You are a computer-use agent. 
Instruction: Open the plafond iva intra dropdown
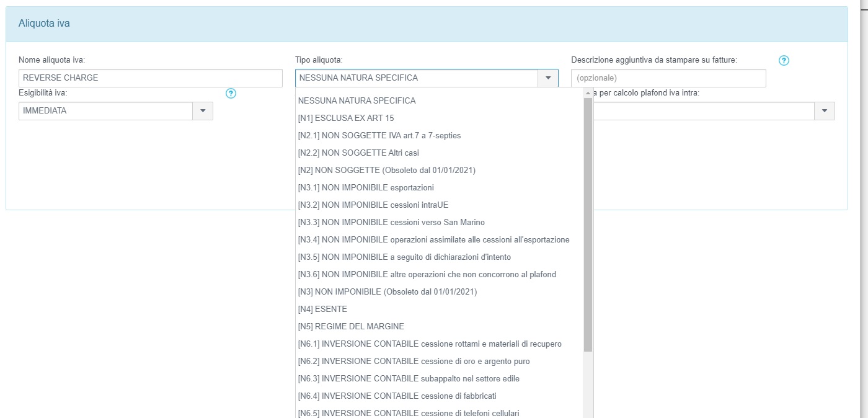click(824, 111)
